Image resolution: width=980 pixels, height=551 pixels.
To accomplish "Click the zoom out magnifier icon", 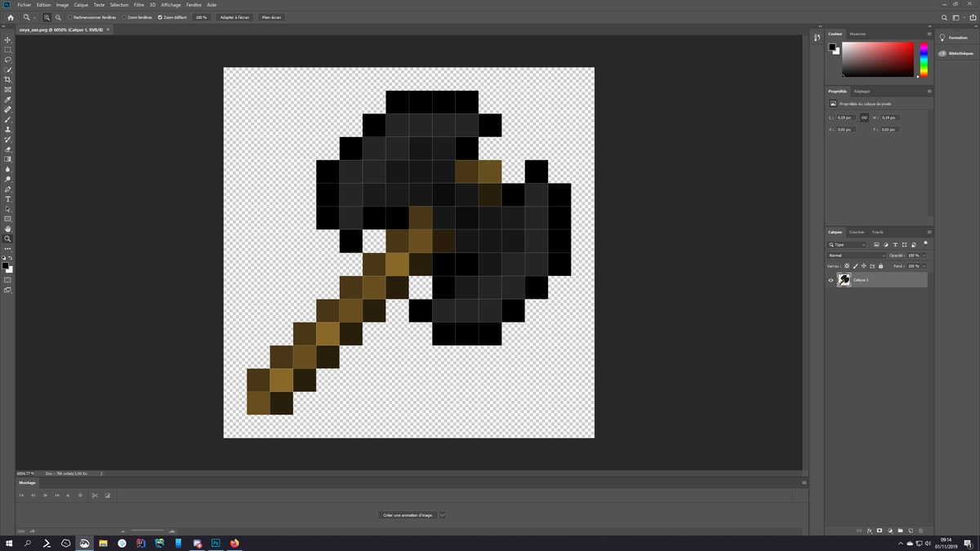I will [58, 17].
